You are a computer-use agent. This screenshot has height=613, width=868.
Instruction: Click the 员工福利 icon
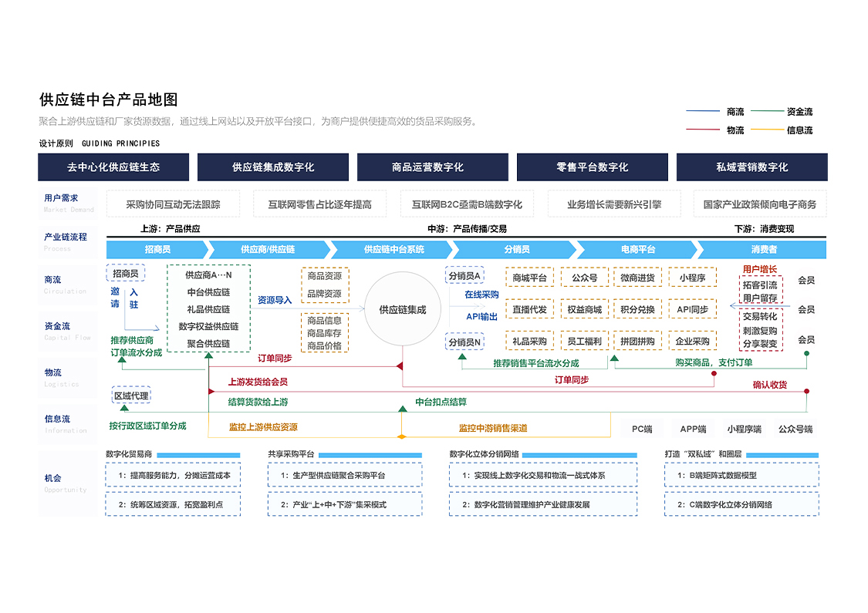[584, 340]
